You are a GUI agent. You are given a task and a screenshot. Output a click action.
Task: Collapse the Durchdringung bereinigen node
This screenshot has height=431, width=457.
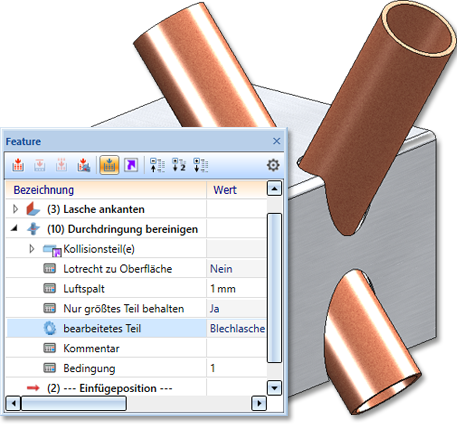(x=14, y=229)
